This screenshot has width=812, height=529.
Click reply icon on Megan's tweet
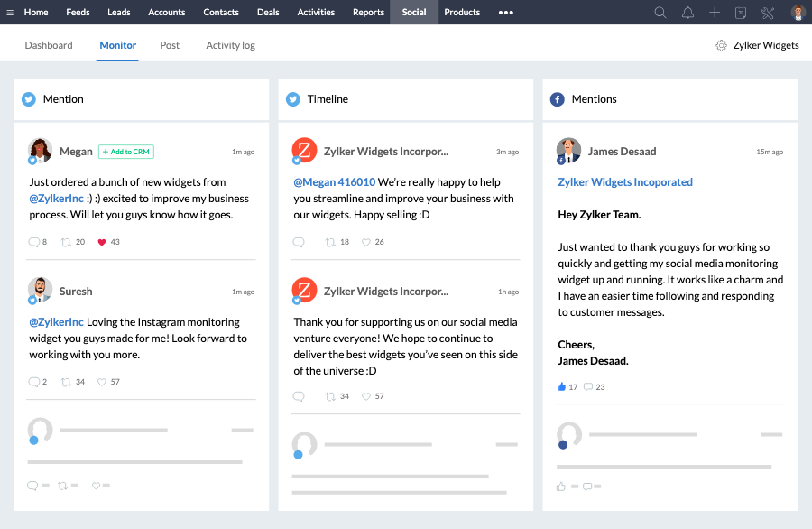[x=33, y=242]
